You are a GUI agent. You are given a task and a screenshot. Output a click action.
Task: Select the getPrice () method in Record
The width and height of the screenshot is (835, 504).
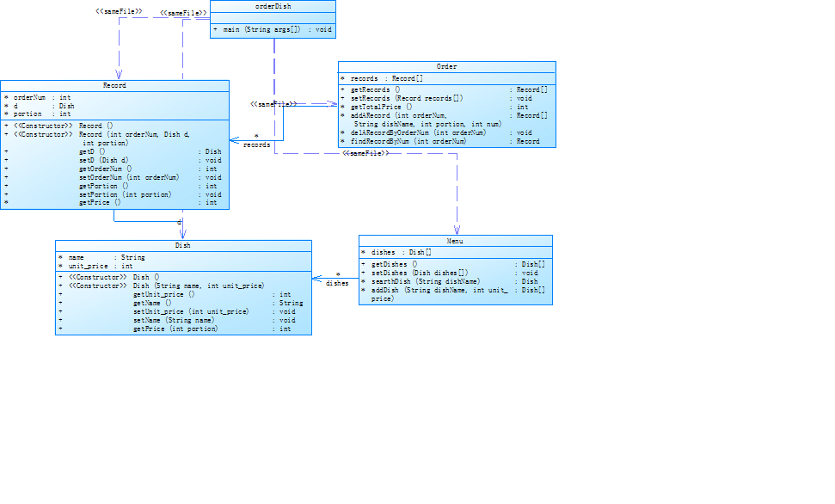pyautogui.click(x=113, y=202)
